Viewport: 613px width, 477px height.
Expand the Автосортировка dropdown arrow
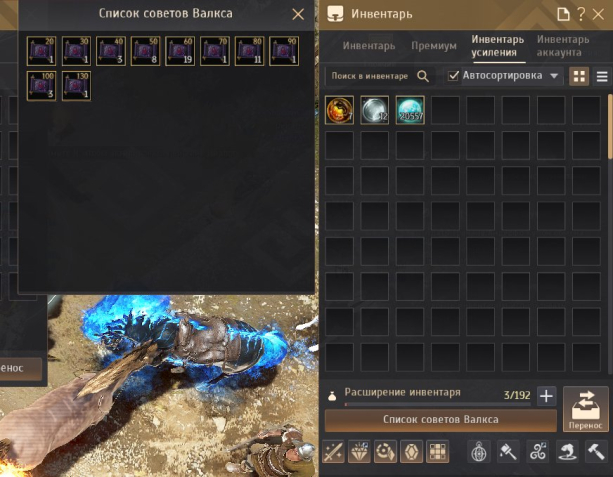pyautogui.click(x=554, y=76)
